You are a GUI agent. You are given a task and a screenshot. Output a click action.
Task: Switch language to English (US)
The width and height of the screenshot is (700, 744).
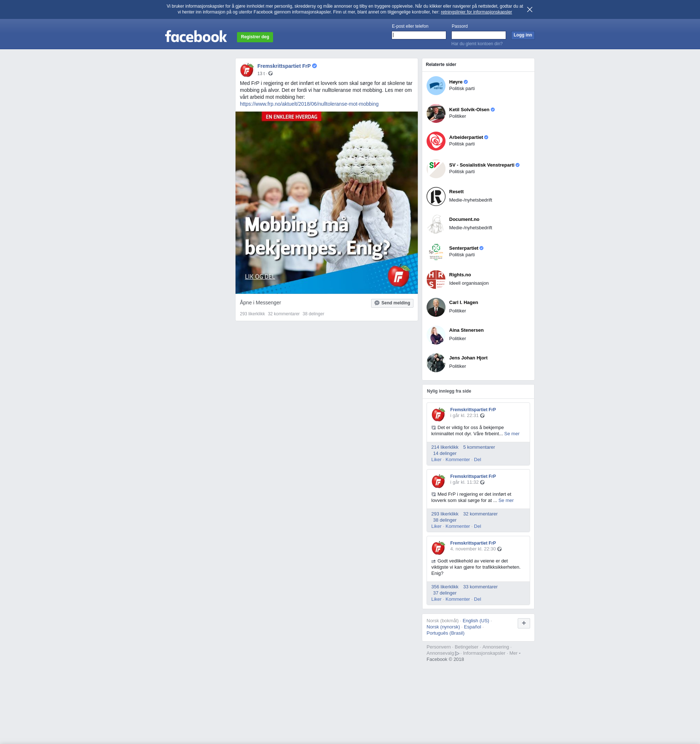476,621
